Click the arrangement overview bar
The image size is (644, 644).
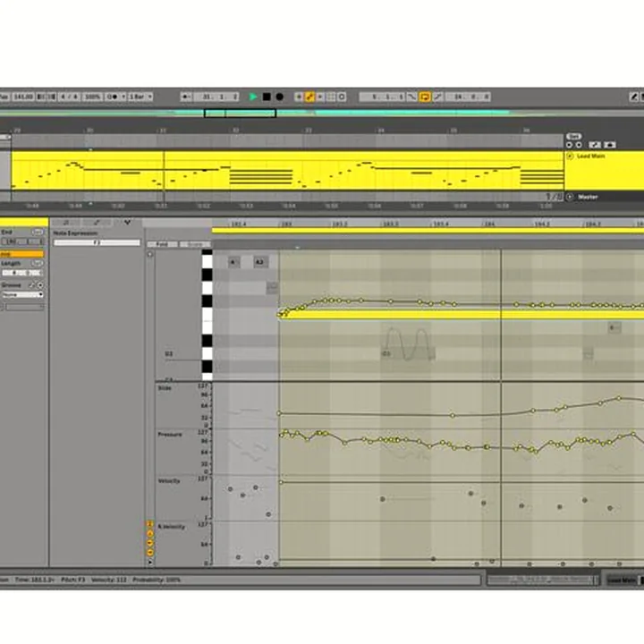coord(322,113)
